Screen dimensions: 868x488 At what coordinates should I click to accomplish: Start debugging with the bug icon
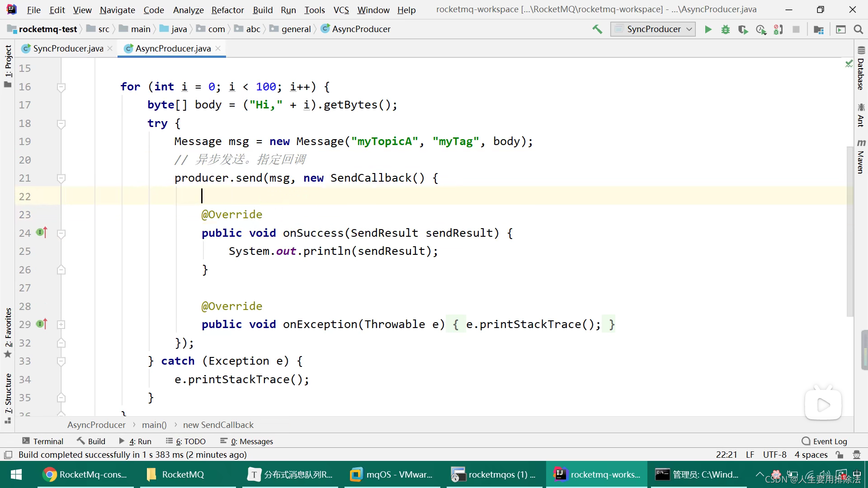pyautogui.click(x=726, y=29)
